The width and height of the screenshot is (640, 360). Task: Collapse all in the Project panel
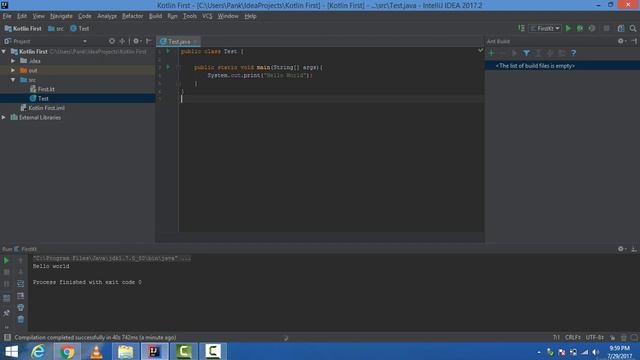pyautogui.click(x=122, y=41)
